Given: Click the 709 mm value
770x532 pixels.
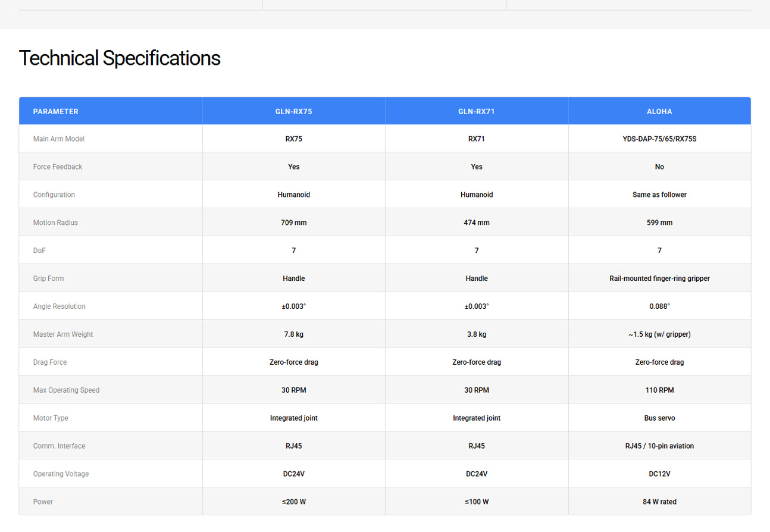Looking at the screenshot, I should (x=294, y=223).
